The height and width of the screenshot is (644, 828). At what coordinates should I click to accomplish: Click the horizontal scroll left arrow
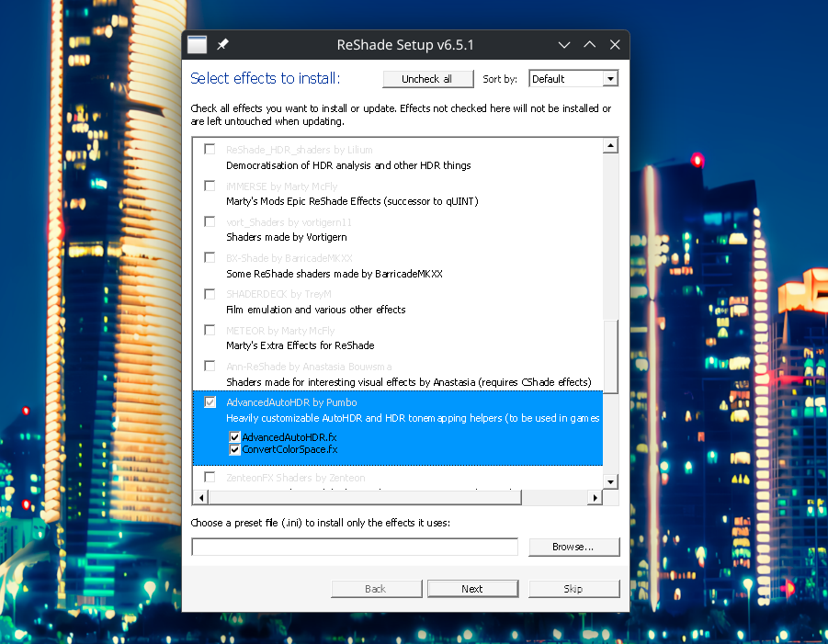[x=201, y=497]
